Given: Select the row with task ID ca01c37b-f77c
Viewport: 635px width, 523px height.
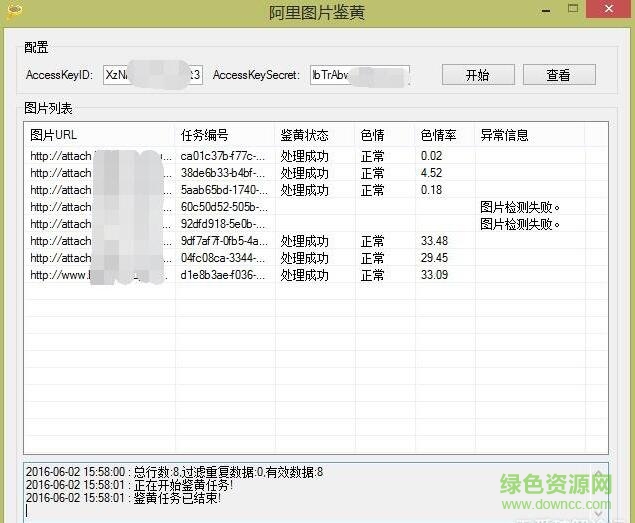Looking at the screenshot, I should (x=223, y=156).
